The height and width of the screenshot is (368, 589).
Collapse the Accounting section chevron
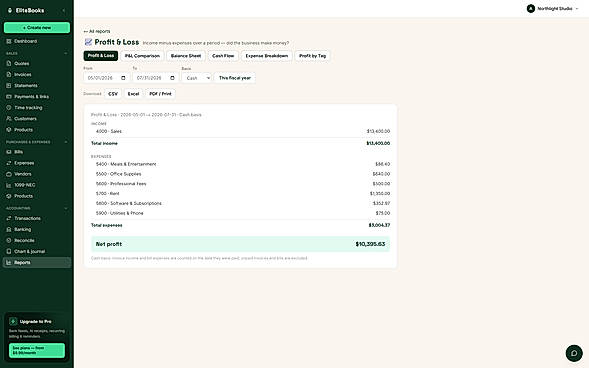(66, 208)
